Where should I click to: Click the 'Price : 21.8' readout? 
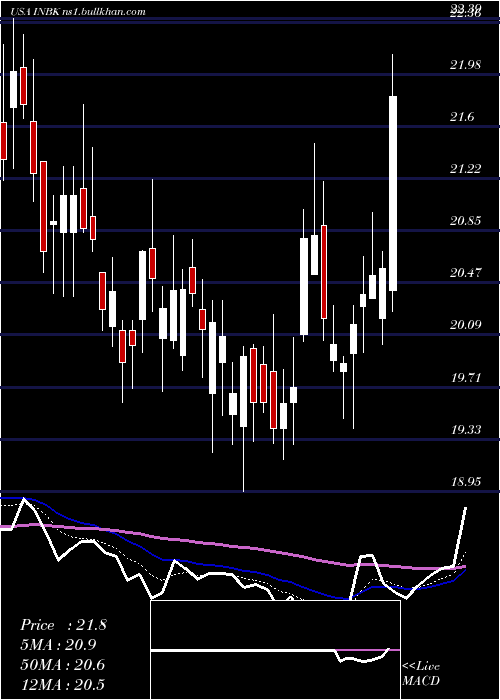pyautogui.click(x=63, y=625)
